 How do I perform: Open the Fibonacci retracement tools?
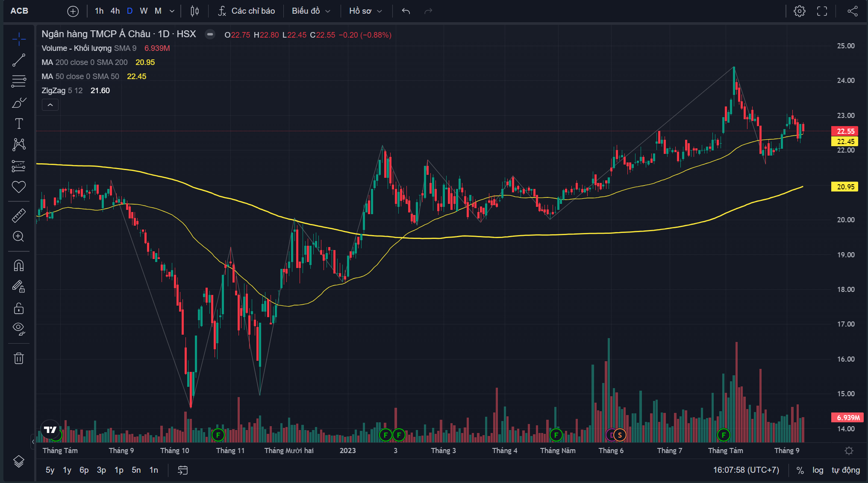tap(19, 81)
